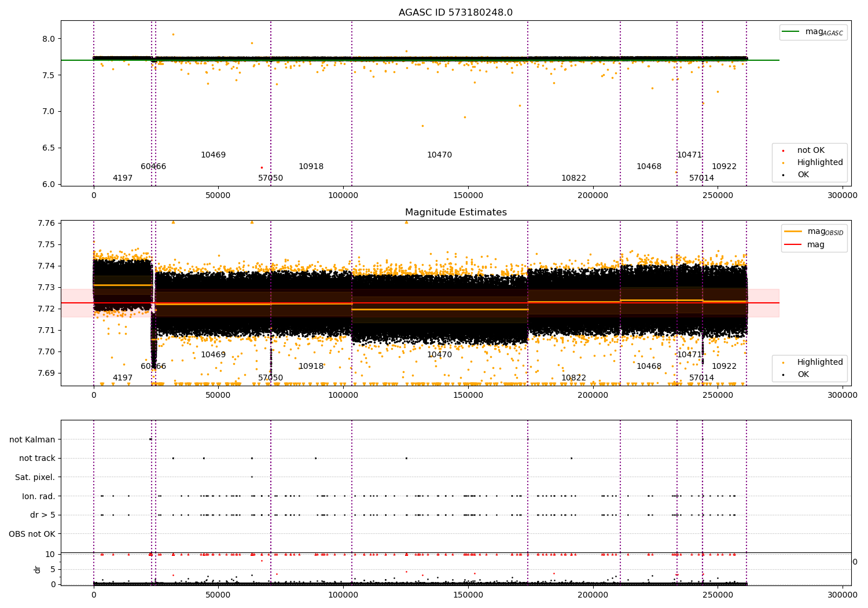Click label 4197 in Magnitude Estimates plot
Screen dimensions: 868x608
pos(123,378)
